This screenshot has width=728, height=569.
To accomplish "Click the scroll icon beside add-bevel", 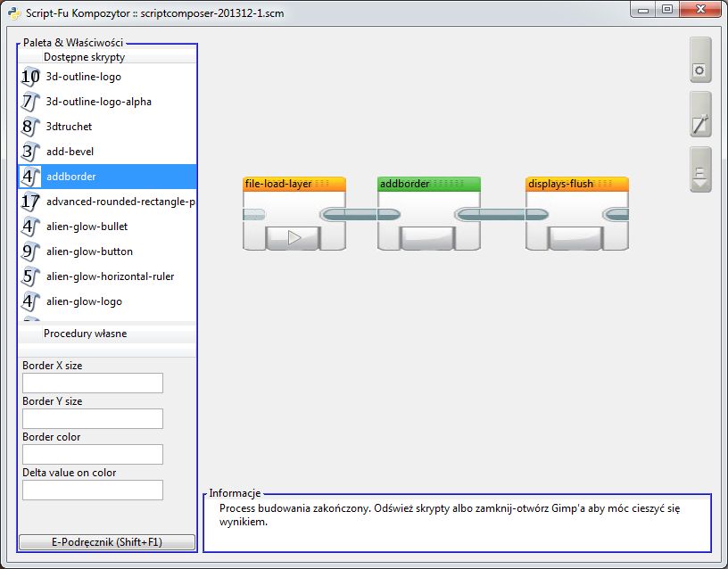I will point(30,152).
